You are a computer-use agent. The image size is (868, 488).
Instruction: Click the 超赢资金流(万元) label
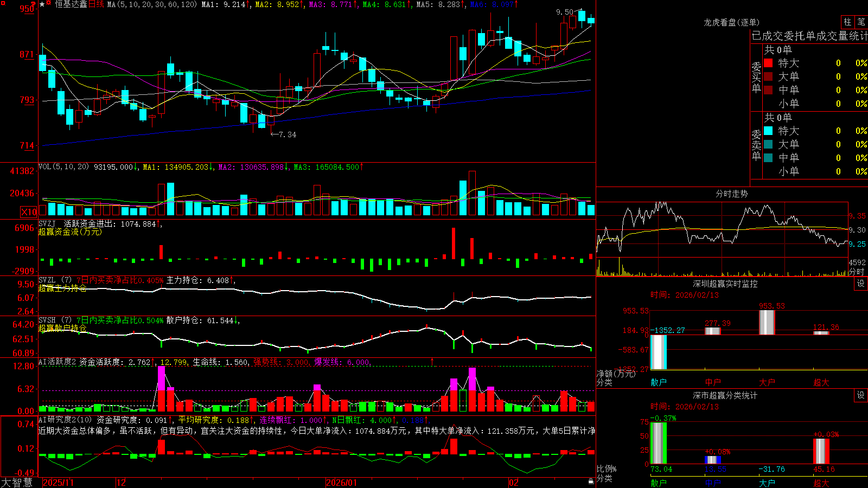click(x=70, y=232)
